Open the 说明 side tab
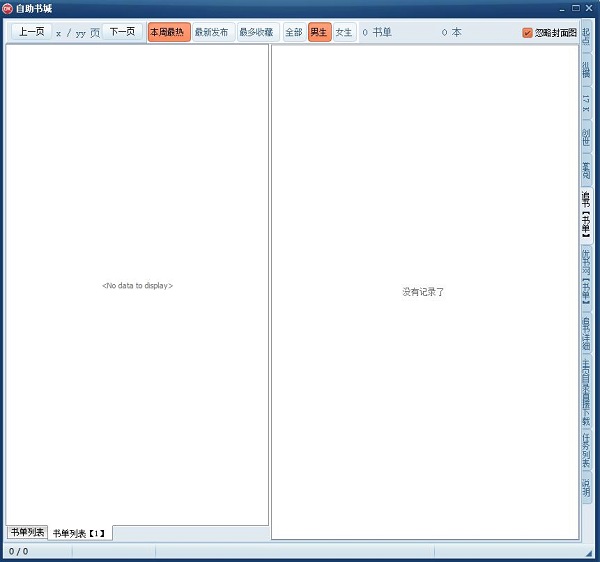600x562 pixels. tap(586, 487)
